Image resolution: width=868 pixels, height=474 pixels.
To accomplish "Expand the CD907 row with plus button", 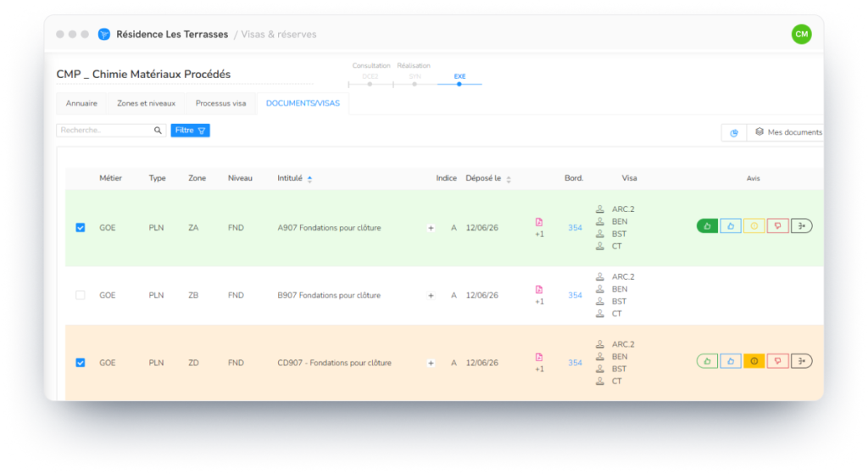I will 431,363.
